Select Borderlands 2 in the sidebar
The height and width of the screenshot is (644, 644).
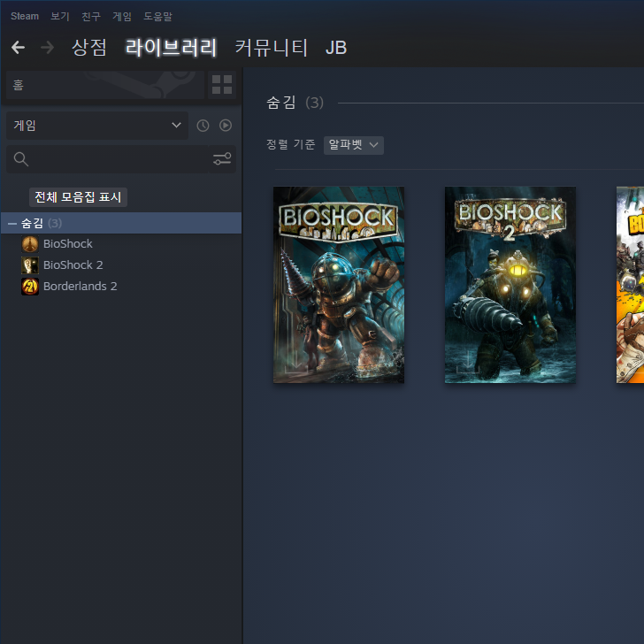80,287
